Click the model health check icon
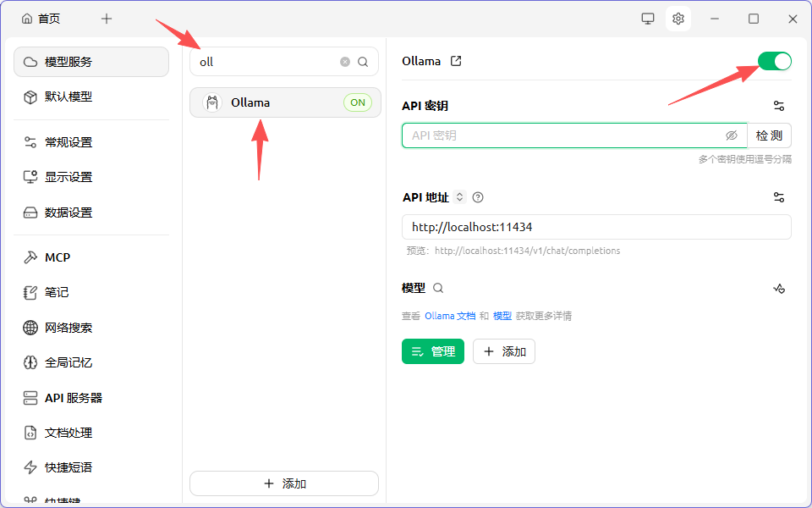Viewport: 812px width, 508px height. click(779, 288)
